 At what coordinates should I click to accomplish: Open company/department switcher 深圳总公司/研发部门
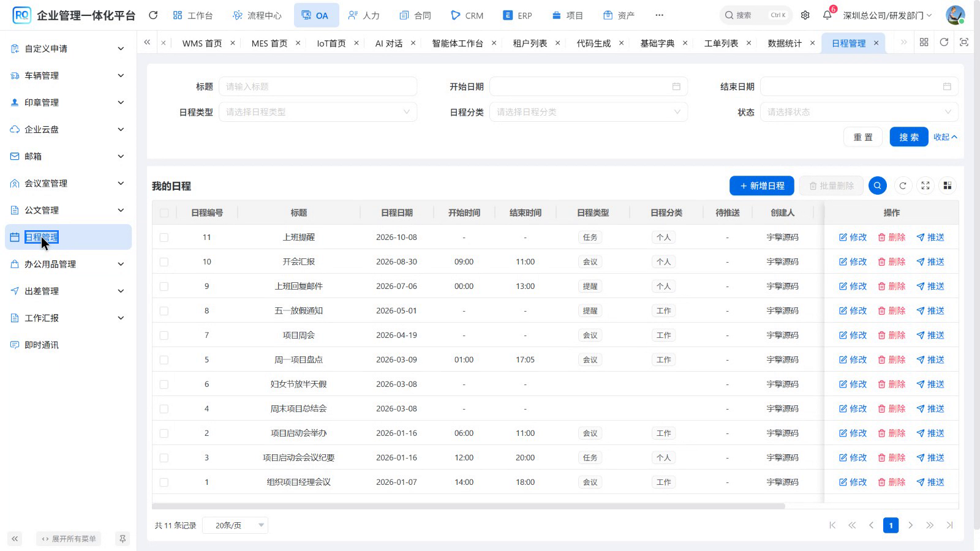[887, 15]
